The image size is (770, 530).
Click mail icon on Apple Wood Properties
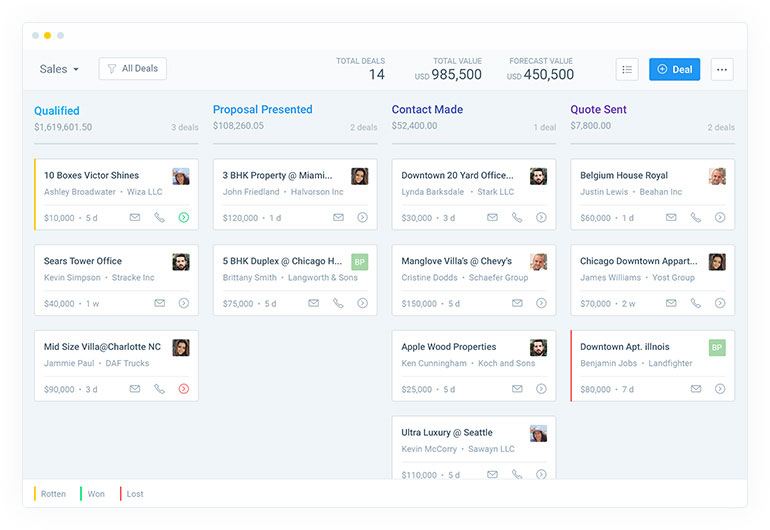tap(517, 389)
